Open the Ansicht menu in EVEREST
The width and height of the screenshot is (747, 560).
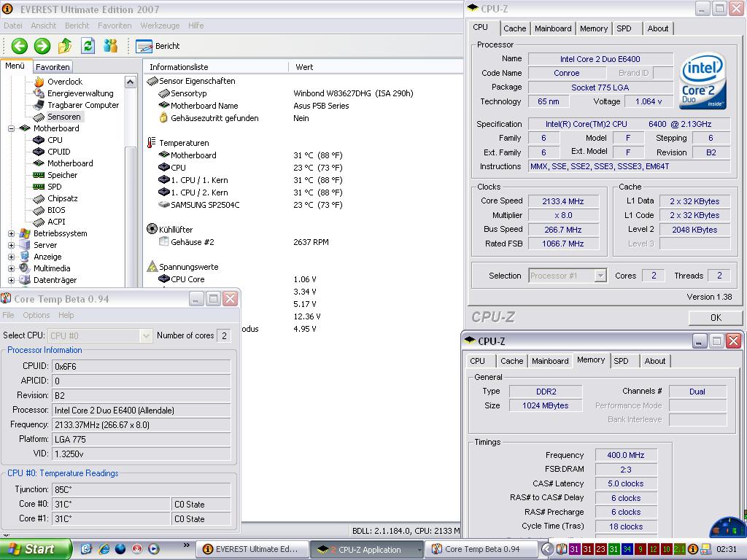point(43,26)
